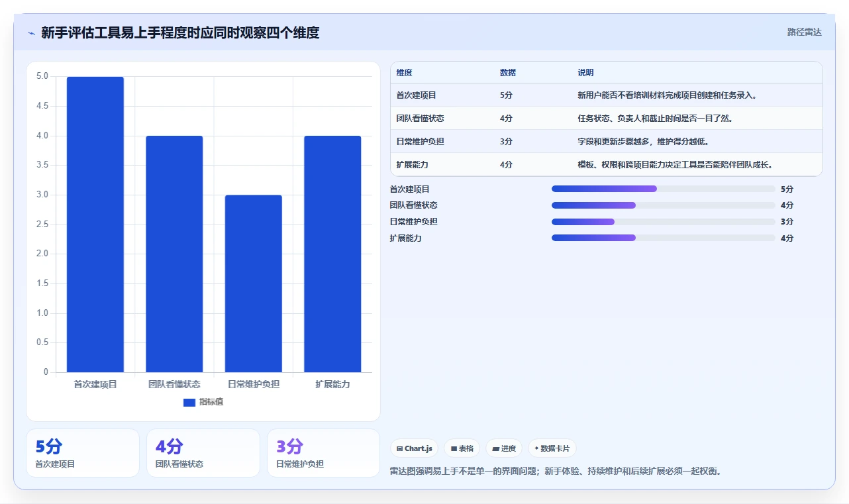849x504 pixels.
Task: Click the 扩展能力 progress bar
Action: (663, 238)
